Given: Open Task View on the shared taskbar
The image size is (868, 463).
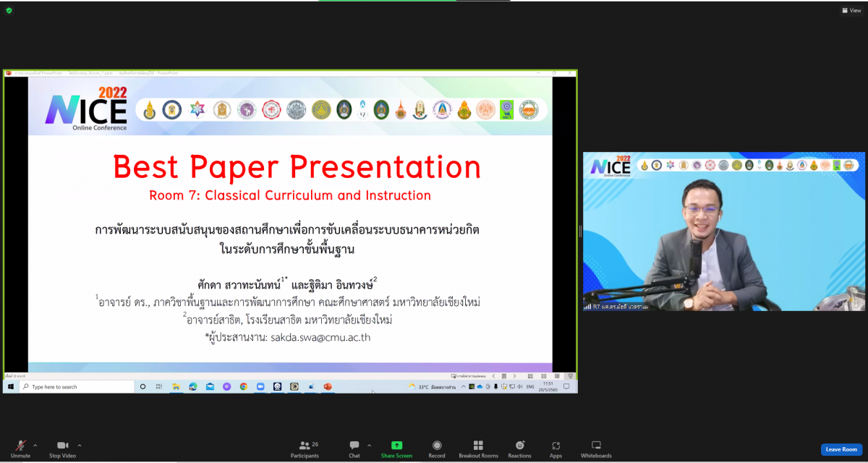Looking at the screenshot, I should coord(158,387).
